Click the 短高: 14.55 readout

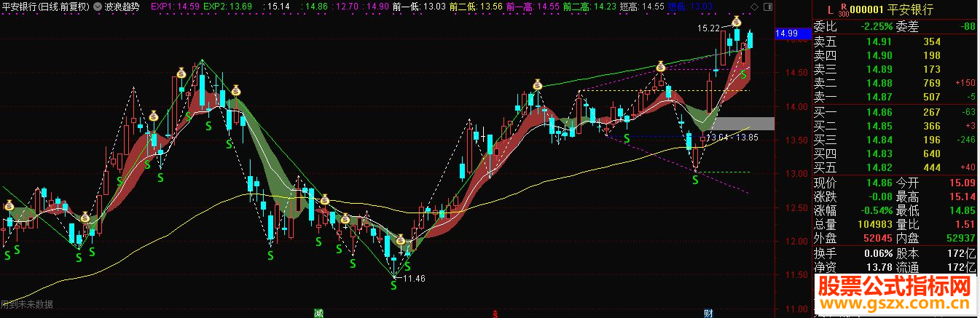click(x=642, y=6)
